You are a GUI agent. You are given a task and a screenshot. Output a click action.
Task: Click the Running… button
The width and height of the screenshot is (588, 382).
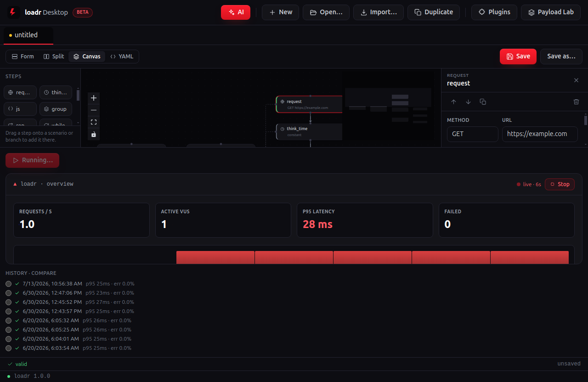tap(32, 160)
